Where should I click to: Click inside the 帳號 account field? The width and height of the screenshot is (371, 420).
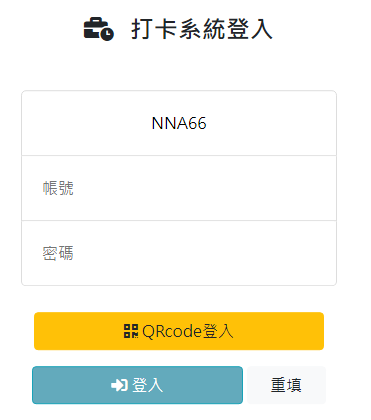tap(179, 188)
